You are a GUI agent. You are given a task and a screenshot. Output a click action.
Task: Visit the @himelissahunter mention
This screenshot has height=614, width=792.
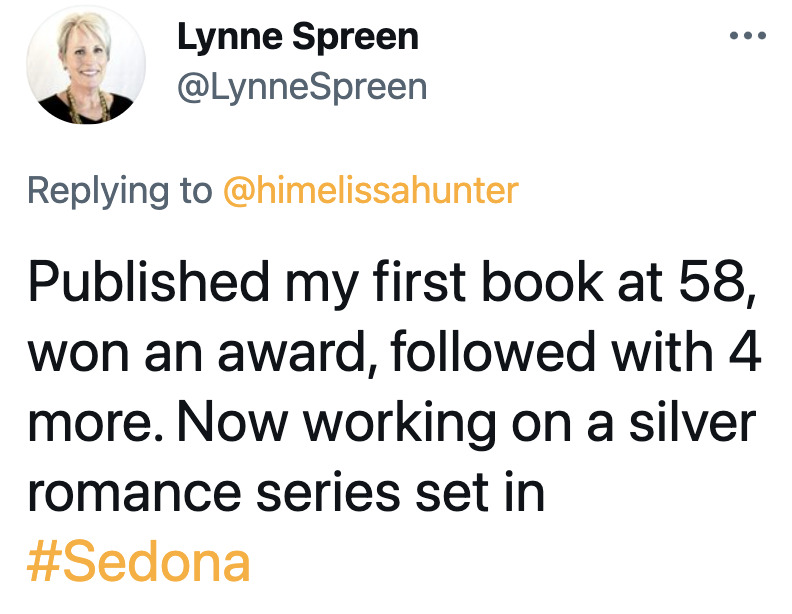371,190
